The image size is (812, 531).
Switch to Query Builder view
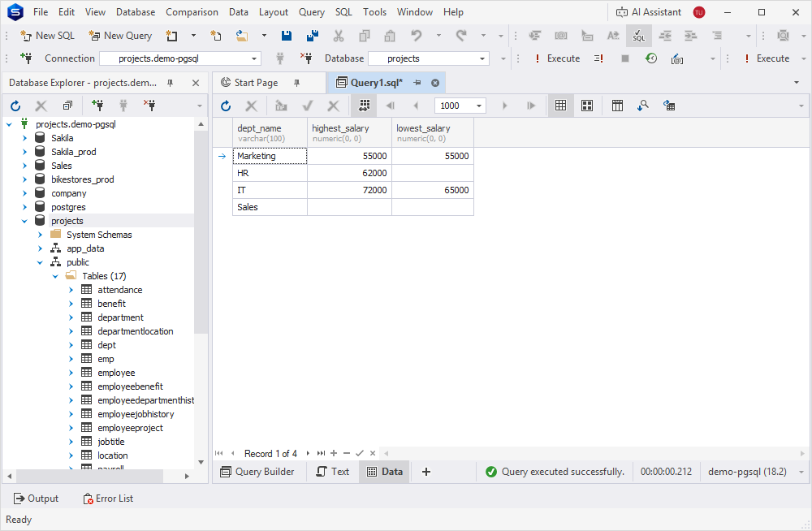click(257, 472)
